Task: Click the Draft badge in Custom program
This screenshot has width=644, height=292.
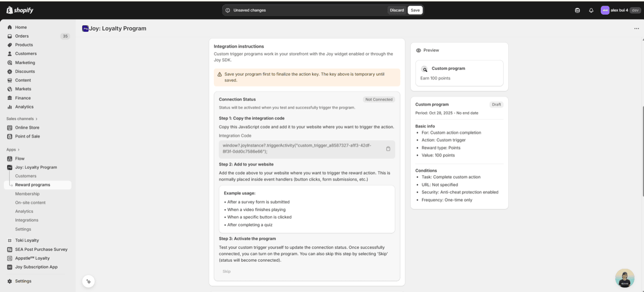Action: (497, 105)
